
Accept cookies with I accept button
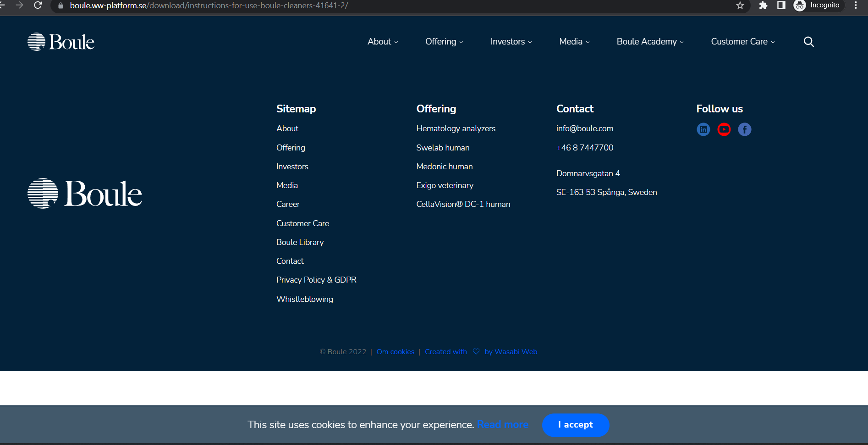(x=575, y=425)
